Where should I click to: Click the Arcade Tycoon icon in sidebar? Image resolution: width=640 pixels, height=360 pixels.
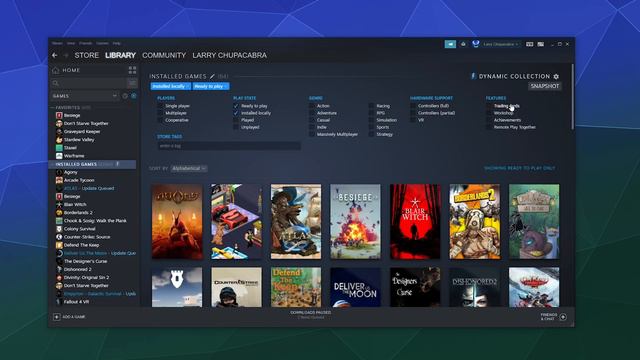pos(59,180)
